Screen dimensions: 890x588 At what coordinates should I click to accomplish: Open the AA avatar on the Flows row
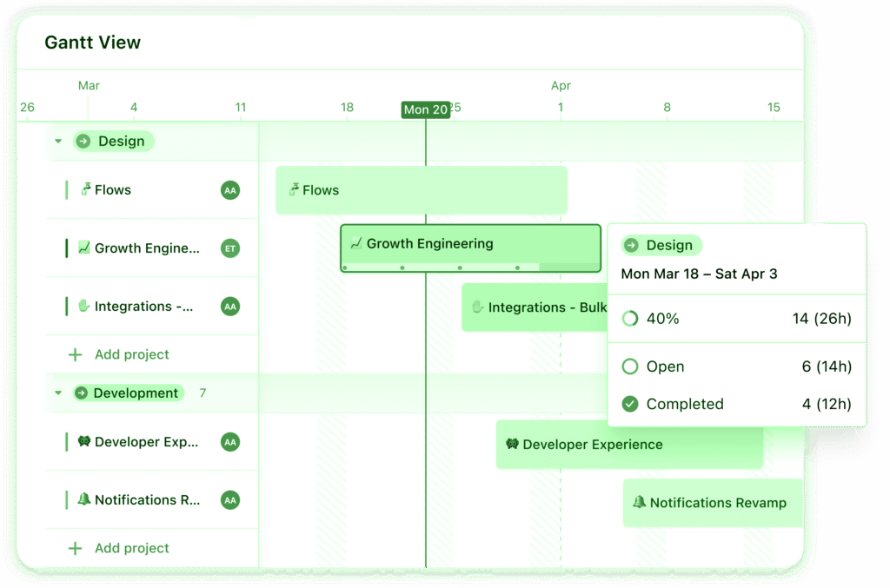click(229, 189)
